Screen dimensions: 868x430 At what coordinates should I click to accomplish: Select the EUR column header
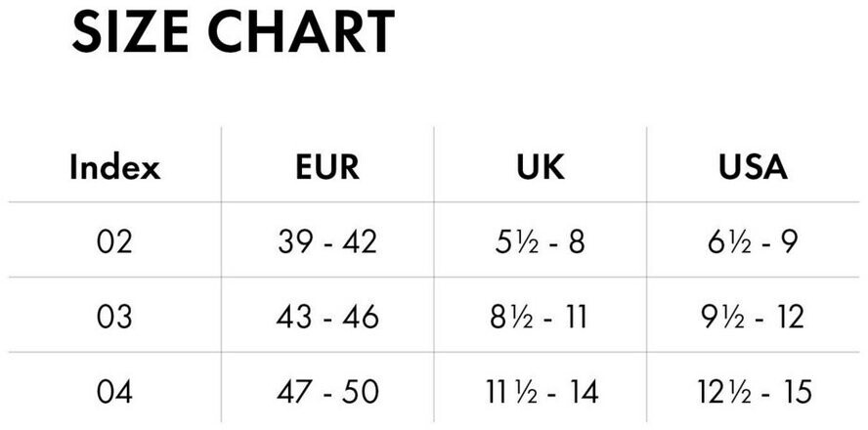[326, 168]
